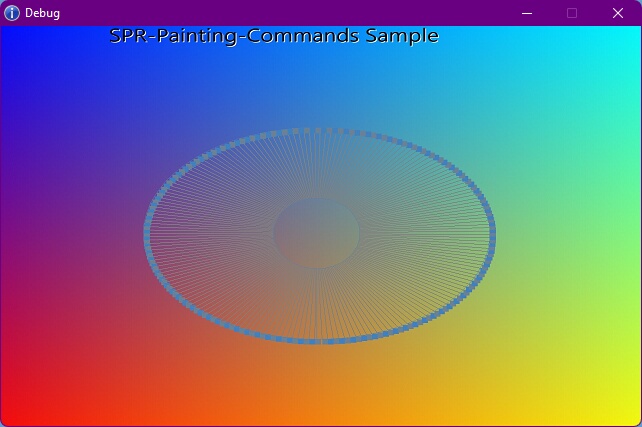
Task: Click the yellow bottom-right gradient corner
Action: [628, 415]
